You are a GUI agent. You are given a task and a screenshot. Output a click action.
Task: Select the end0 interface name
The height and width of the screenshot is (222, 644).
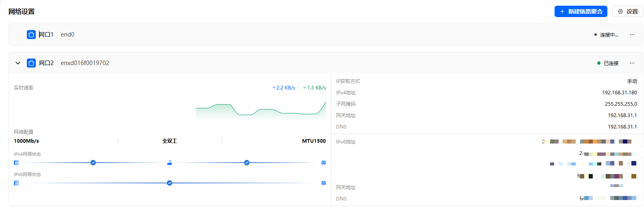[x=67, y=35]
